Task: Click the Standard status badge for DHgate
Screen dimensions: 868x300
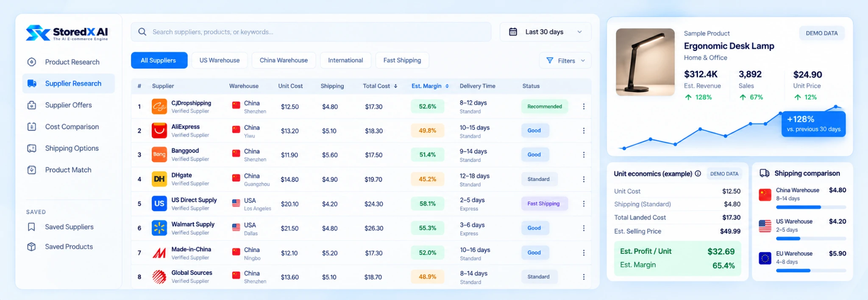Action: [x=539, y=179]
